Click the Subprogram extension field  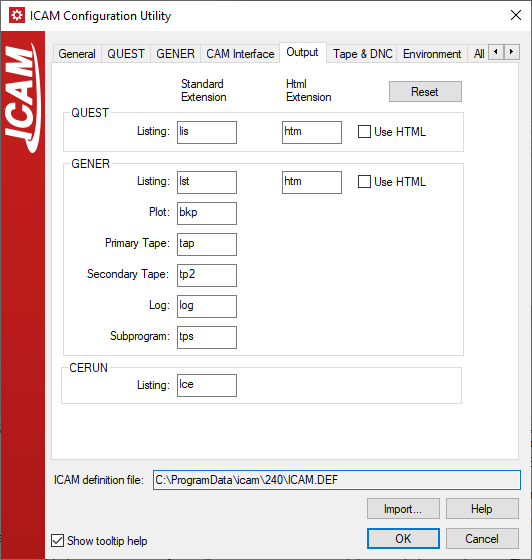(x=207, y=338)
